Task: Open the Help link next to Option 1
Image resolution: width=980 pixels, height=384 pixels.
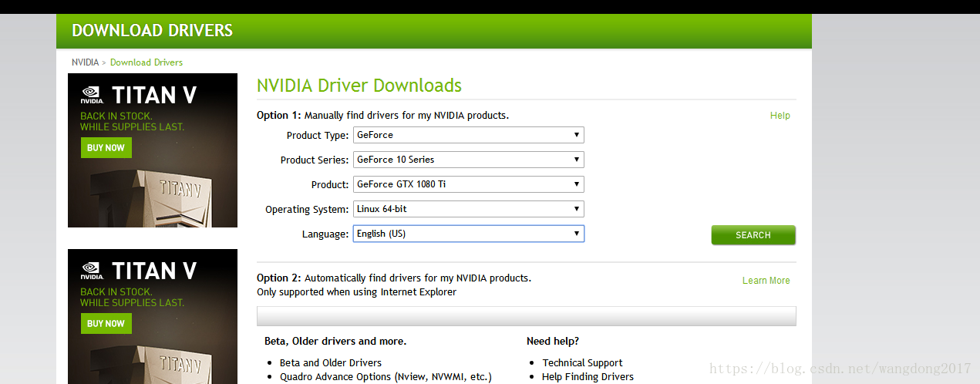Action: [780, 116]
